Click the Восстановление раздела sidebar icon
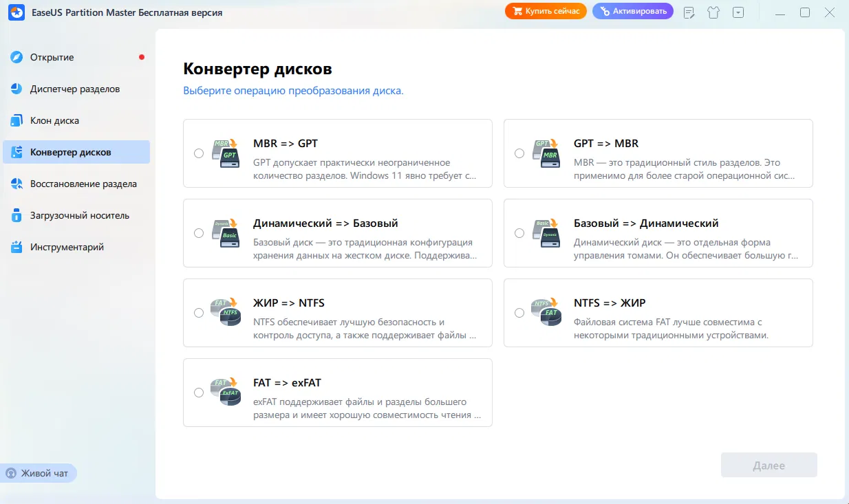Image resolution: width=849 pixels, height=504 pixels. coord(17,184)
